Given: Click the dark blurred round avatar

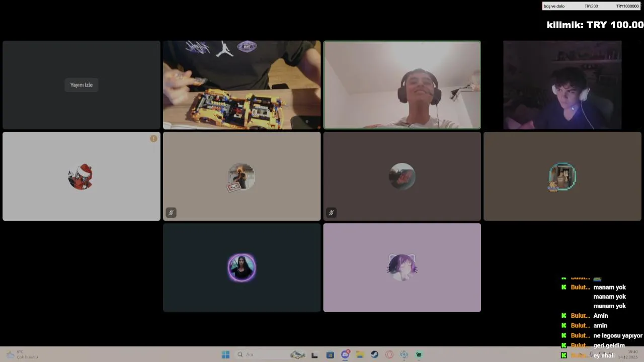Looking at the screenshot, I should coord(402,176).
